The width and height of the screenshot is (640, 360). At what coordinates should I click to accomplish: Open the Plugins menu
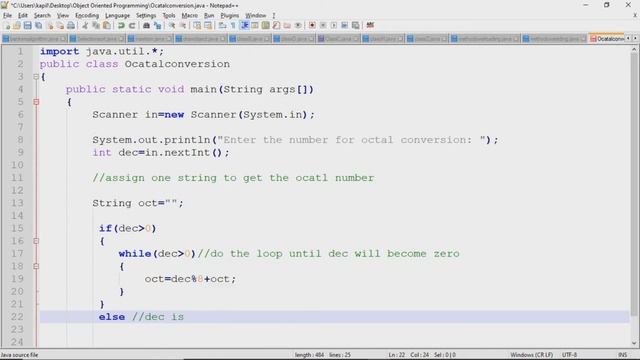point(229,16)
